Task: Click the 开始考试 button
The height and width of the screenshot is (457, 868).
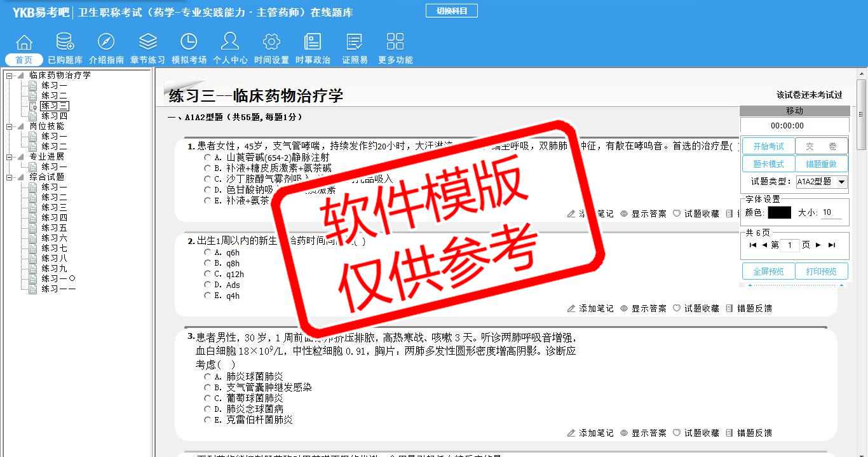Action: point(768,146)
